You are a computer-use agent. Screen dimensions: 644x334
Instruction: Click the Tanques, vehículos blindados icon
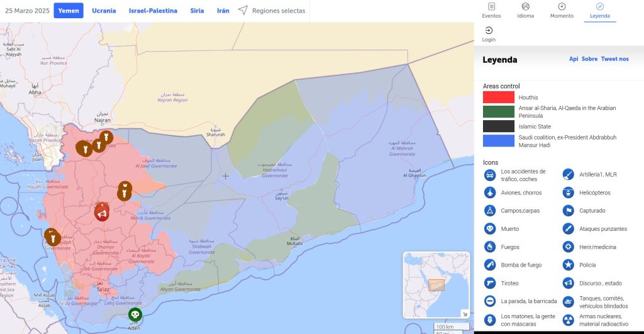(568, 302)
